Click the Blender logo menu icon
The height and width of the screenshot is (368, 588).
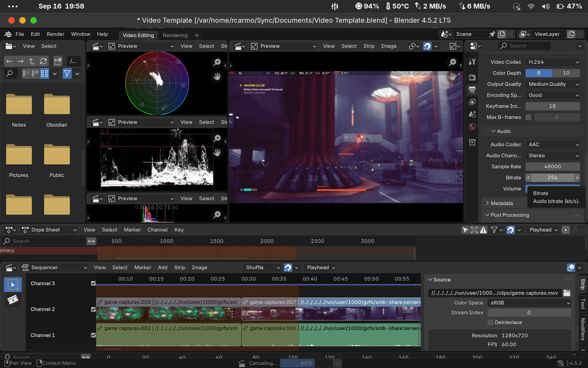pyautogui.click(x=8, y=34)
